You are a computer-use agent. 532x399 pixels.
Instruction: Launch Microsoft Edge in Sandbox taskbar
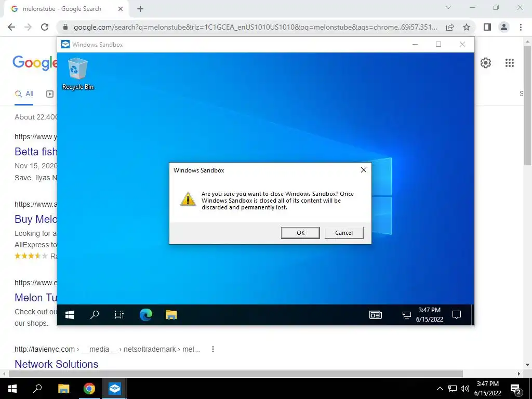pos(146,315)
